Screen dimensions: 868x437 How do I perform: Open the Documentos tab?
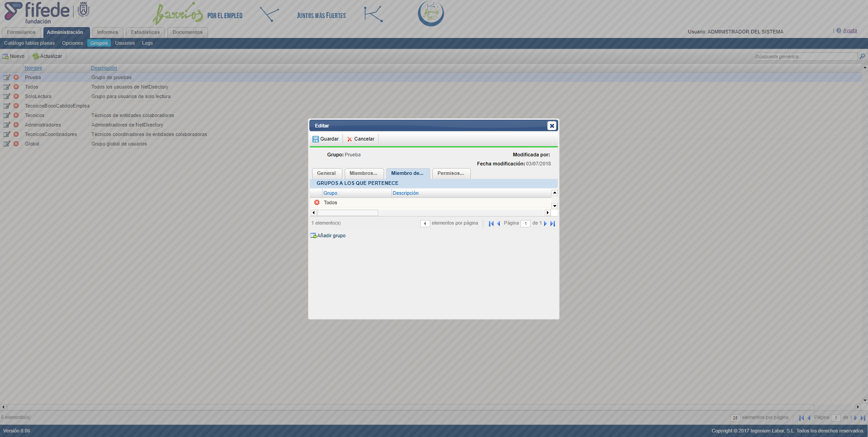pos(188,33)
